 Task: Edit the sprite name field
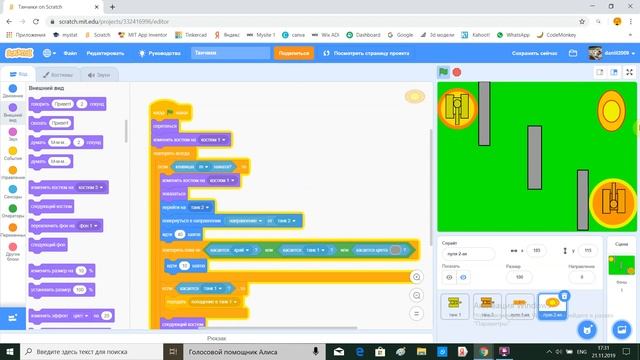tap(468, 253)
